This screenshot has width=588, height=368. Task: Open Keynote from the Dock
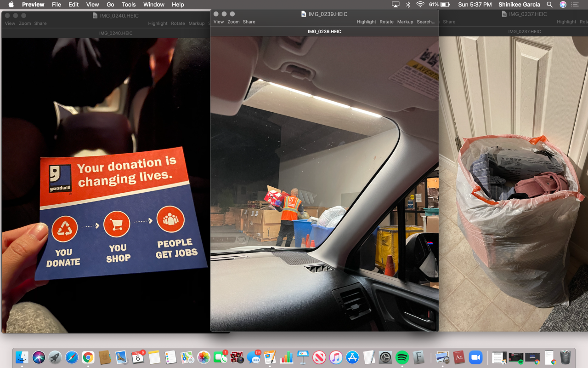coord(303,357)
